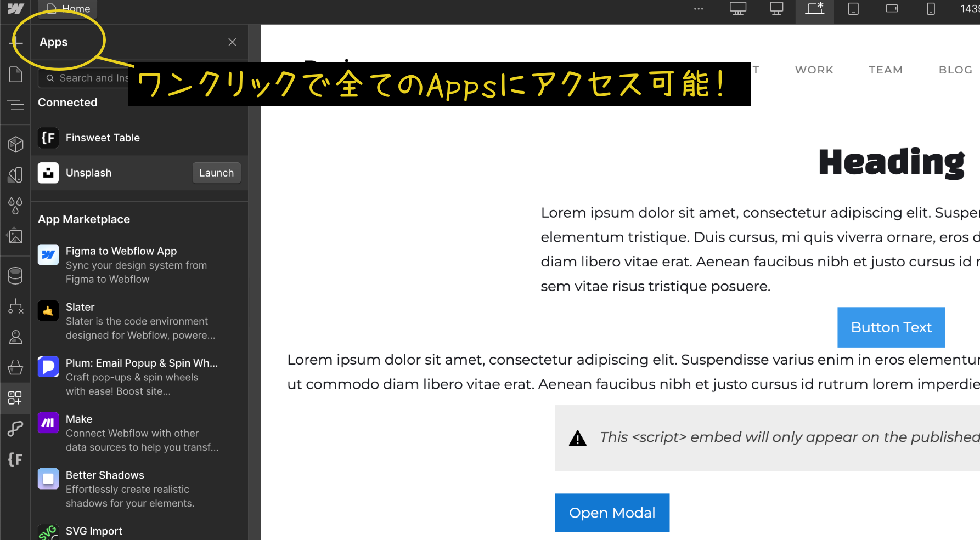Open the Style selectors droplets icon
980x540 pixels.
tap(16, 206)
